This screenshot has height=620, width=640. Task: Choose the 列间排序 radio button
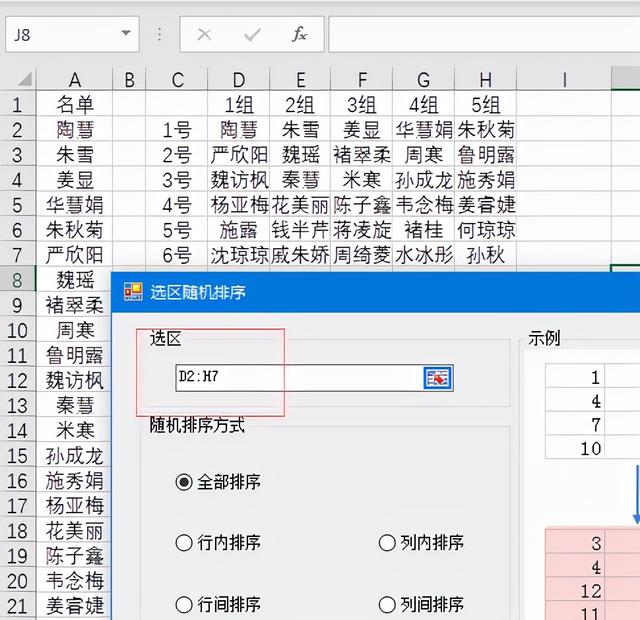387,604
